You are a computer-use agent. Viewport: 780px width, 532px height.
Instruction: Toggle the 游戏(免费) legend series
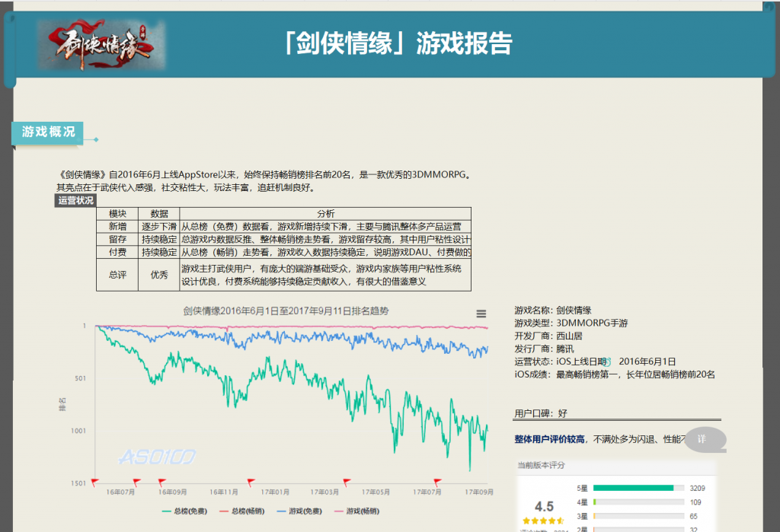299,511
